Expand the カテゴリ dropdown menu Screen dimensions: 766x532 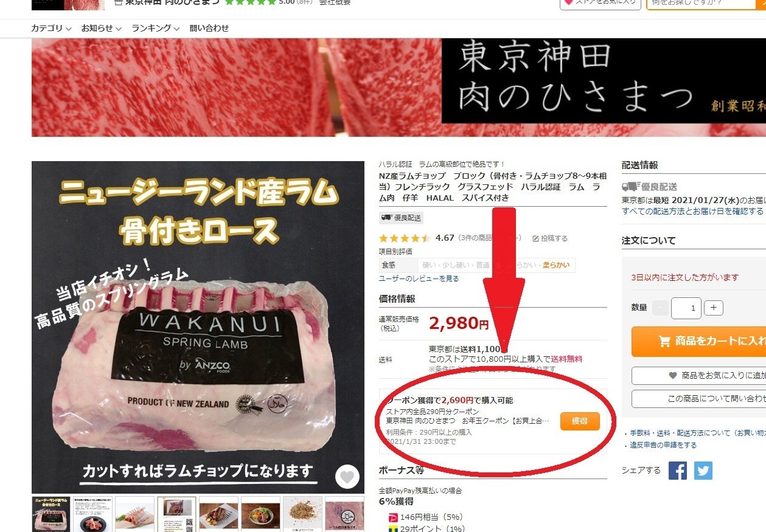pyautogui.click(x=51, y=28)
